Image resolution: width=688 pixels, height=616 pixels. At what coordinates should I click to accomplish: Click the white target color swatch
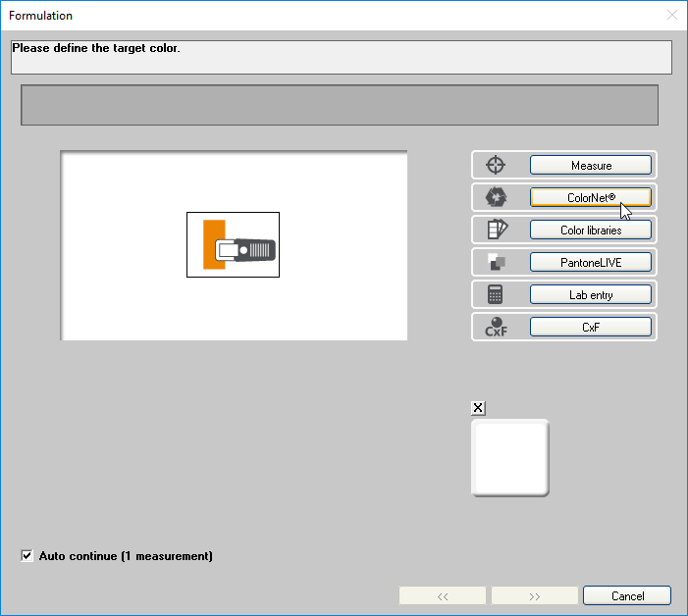click(509, 458)
